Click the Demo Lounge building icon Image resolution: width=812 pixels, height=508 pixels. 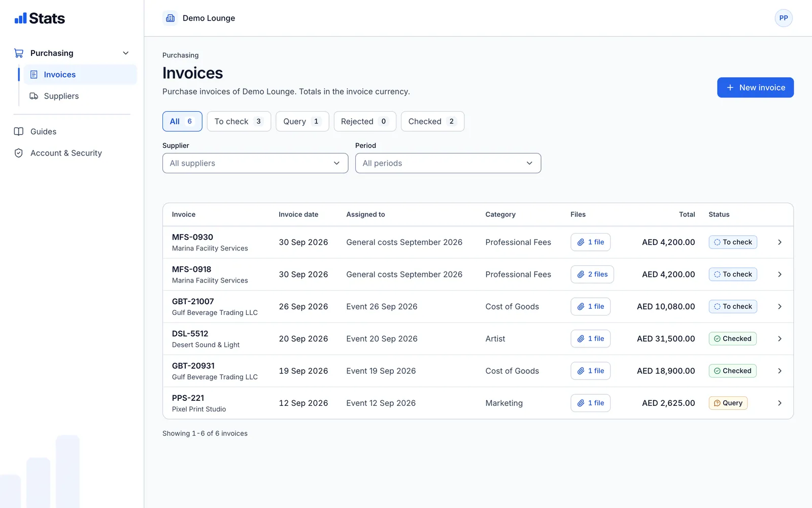tap(171, 18)
